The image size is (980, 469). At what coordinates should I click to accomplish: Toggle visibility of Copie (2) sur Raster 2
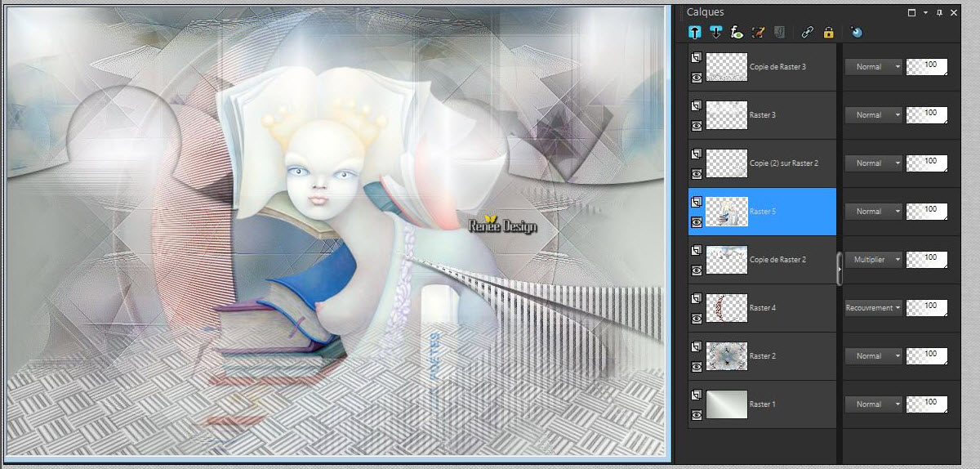click(x=697, y=174)
